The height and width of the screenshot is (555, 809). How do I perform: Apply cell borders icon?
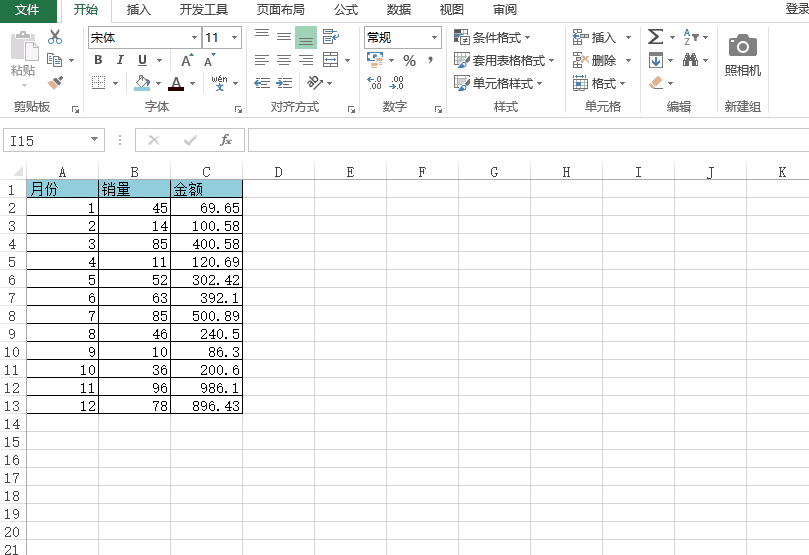[99, 83]
